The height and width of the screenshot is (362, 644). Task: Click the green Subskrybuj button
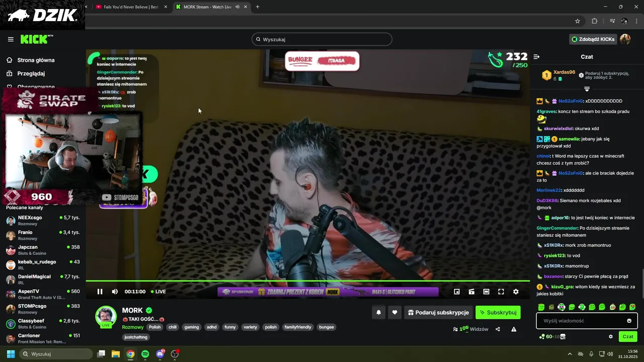pos(498,312)
